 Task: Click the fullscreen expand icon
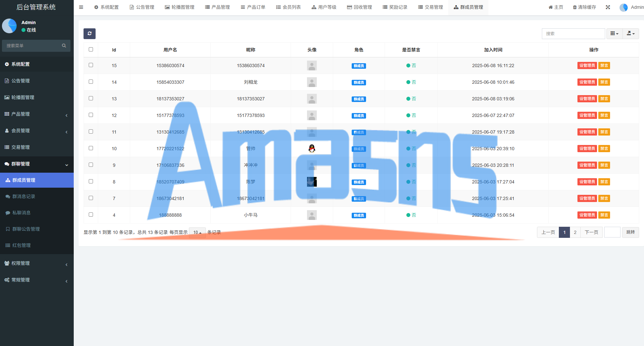tap(608, 7)
